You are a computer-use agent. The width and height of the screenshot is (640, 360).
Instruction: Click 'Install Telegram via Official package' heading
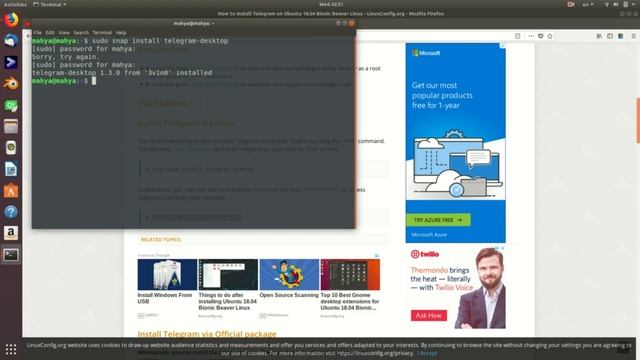(x=207, y=334)
